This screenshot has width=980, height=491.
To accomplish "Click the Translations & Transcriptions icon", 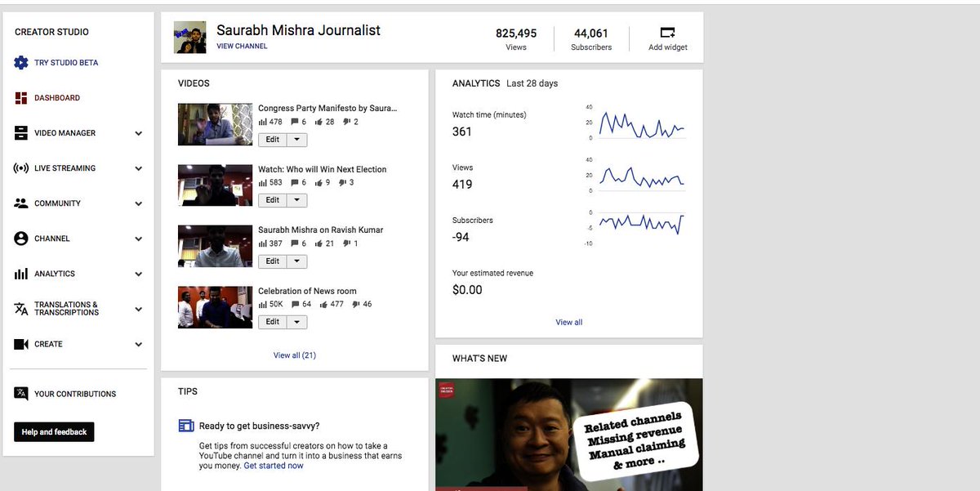I will (21, 309).
